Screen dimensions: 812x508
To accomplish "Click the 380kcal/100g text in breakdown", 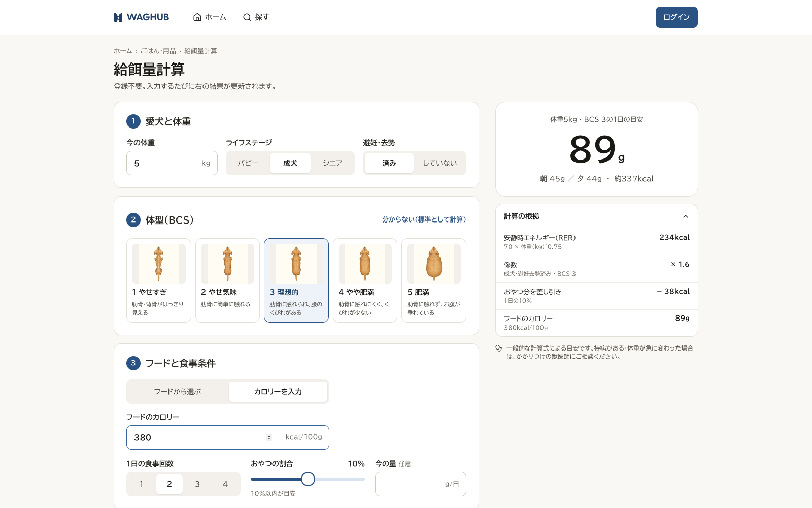I will (526, 328).
